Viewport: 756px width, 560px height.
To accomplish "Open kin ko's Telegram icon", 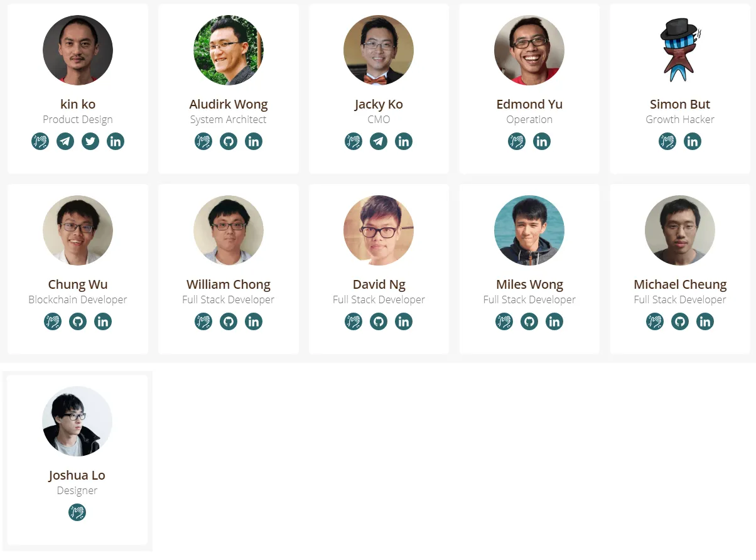I will 65,141.
